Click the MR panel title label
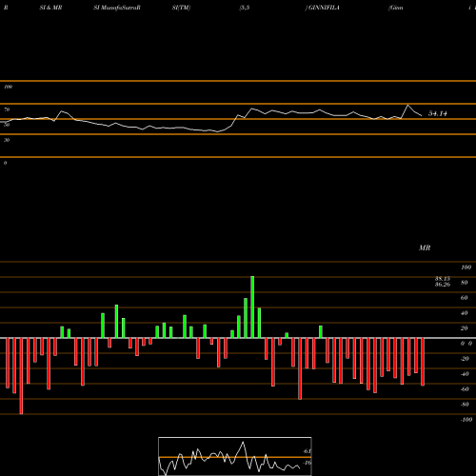The width and height of the screenshot is (476, 476). pos(425,248)
